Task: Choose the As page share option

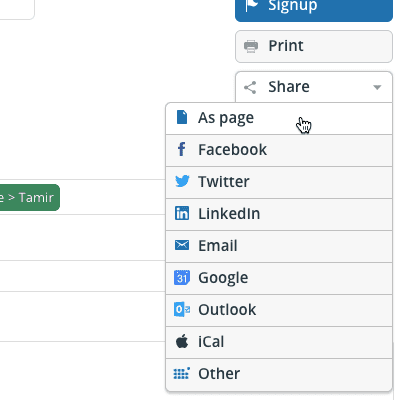Action: click(x=279, y=118)
